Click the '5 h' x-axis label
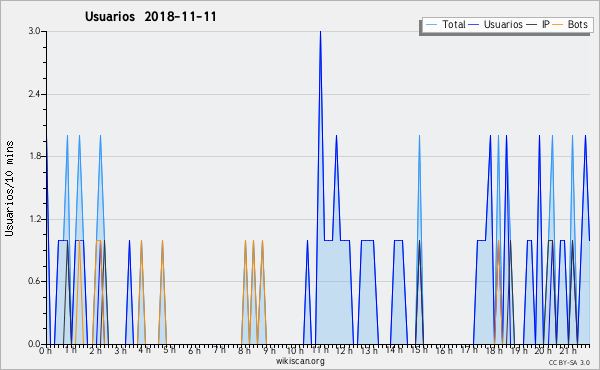The image size is (600, 370). click(x=169, y=350)
